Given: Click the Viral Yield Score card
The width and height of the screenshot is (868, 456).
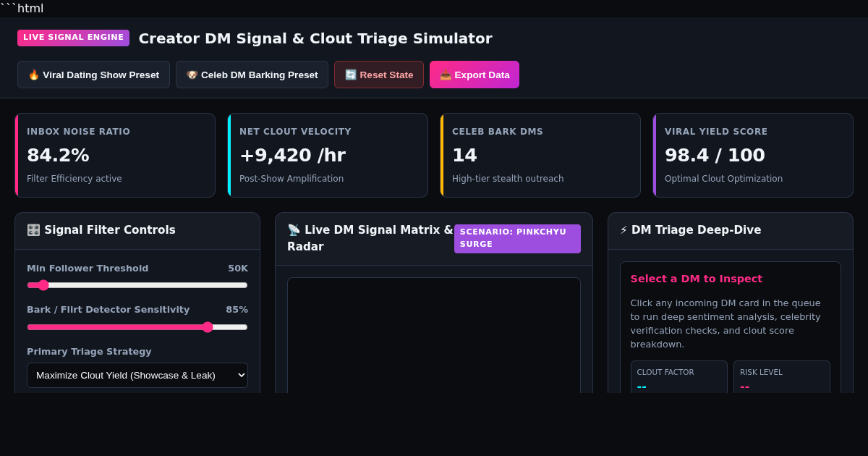Looking at the screenshot, I should pyautogui.click(x=753, y=155).
